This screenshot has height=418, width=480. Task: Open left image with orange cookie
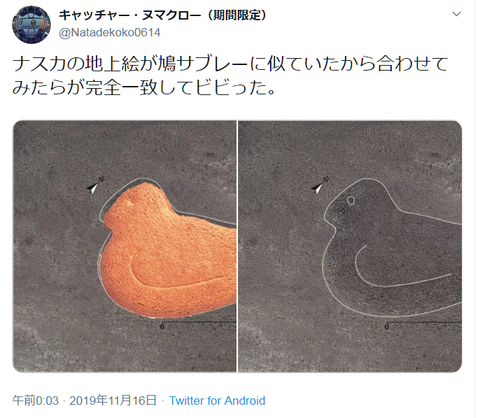coord(124,246)
